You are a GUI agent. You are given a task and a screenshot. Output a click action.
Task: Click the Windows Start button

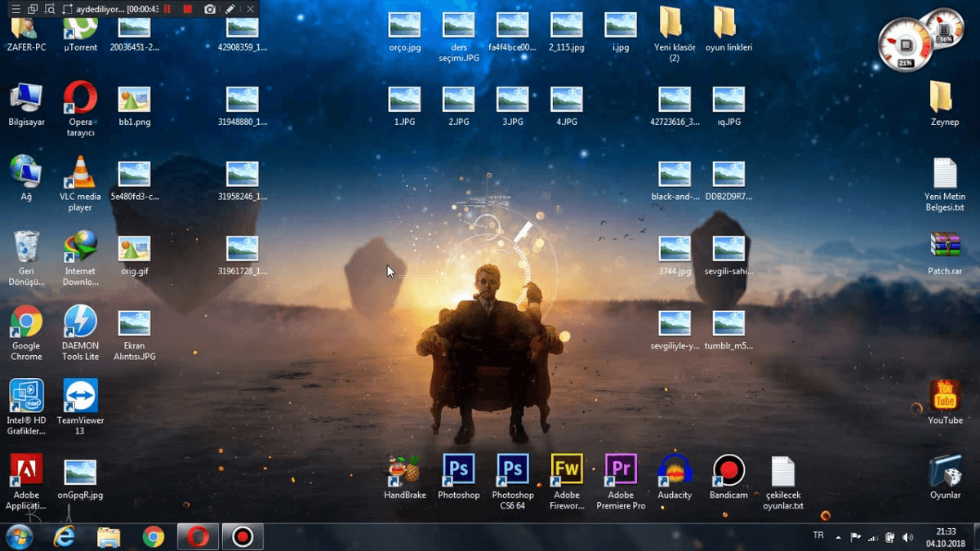coord(19,536)
